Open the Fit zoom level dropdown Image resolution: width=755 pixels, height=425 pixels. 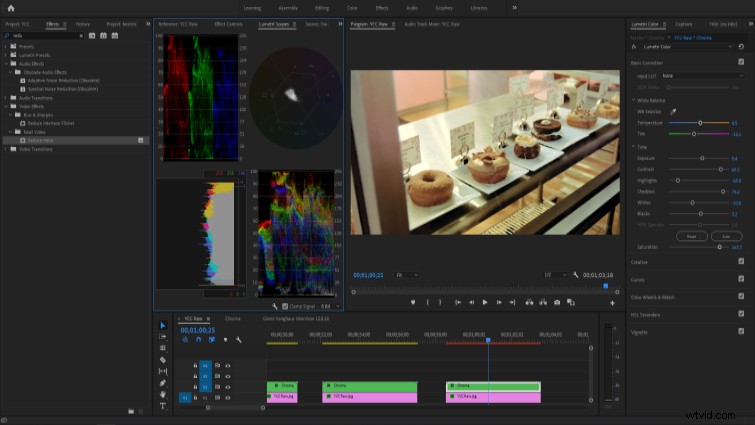coord(406,275)
